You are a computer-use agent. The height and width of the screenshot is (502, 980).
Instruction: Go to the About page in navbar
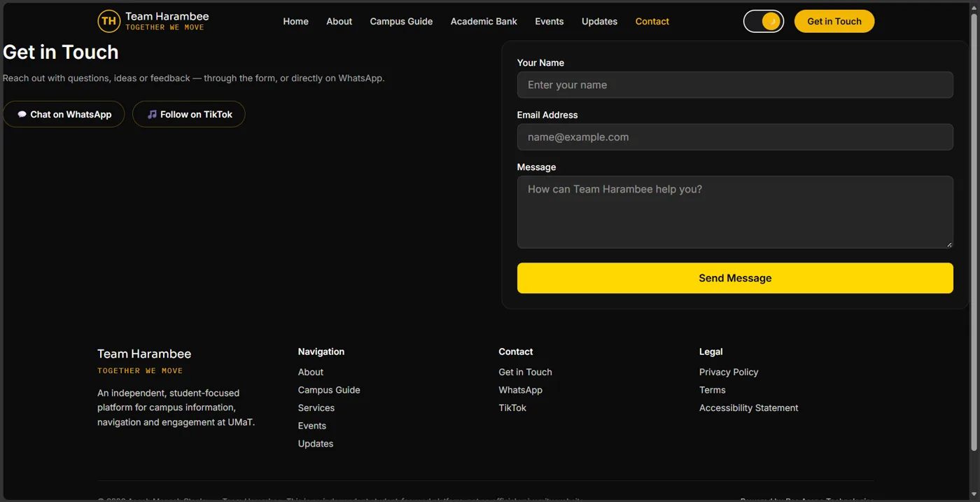click(339, 21)
